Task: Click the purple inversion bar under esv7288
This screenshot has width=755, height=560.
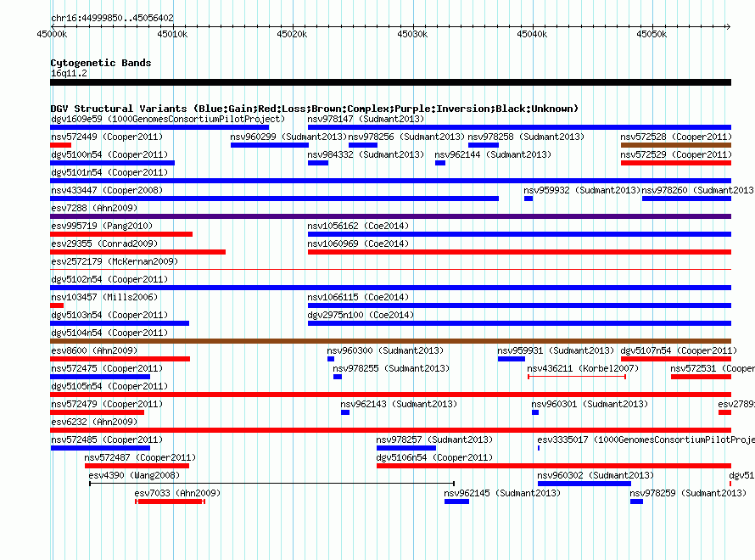Action: click(390, 216)
